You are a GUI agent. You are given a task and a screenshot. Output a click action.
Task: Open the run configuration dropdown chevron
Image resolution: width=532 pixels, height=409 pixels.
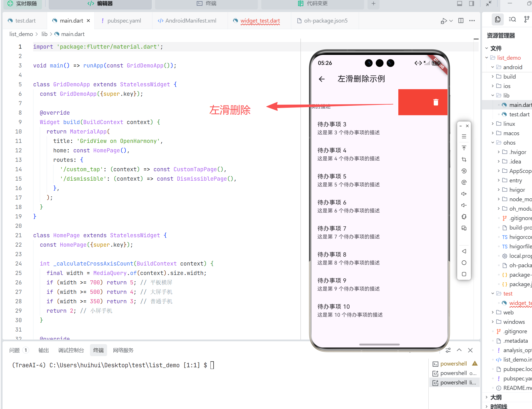point(451,21)
